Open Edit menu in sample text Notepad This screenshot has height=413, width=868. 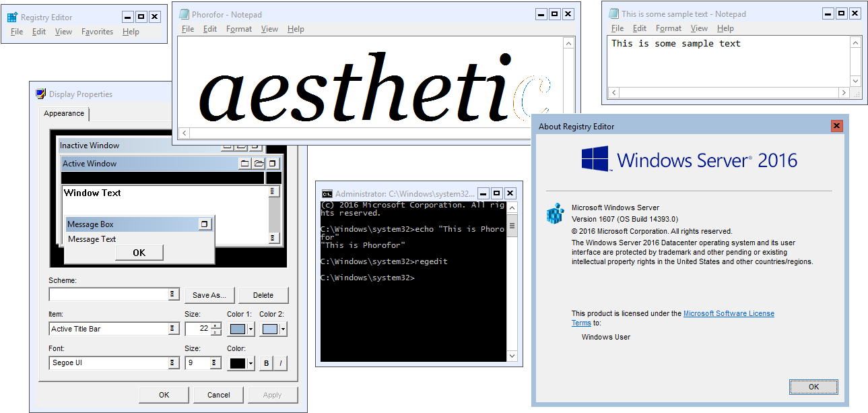pyautogui.click(x=640, y=28)
